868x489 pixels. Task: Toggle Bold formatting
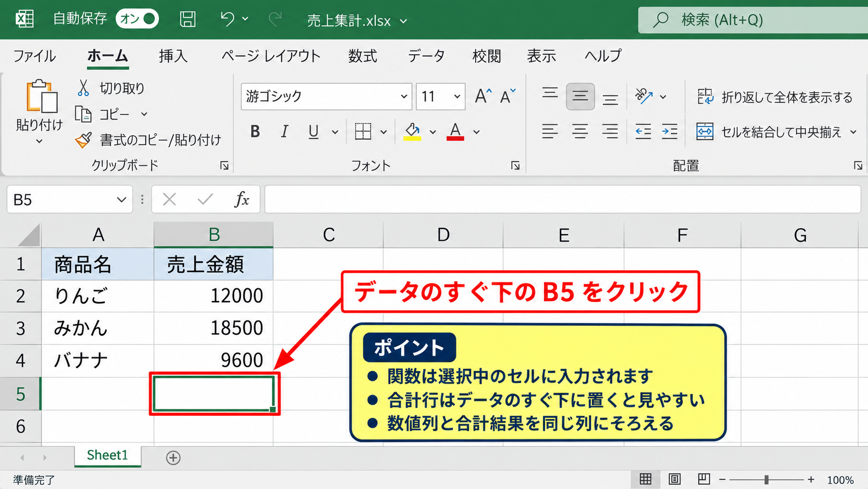point(255,131)
